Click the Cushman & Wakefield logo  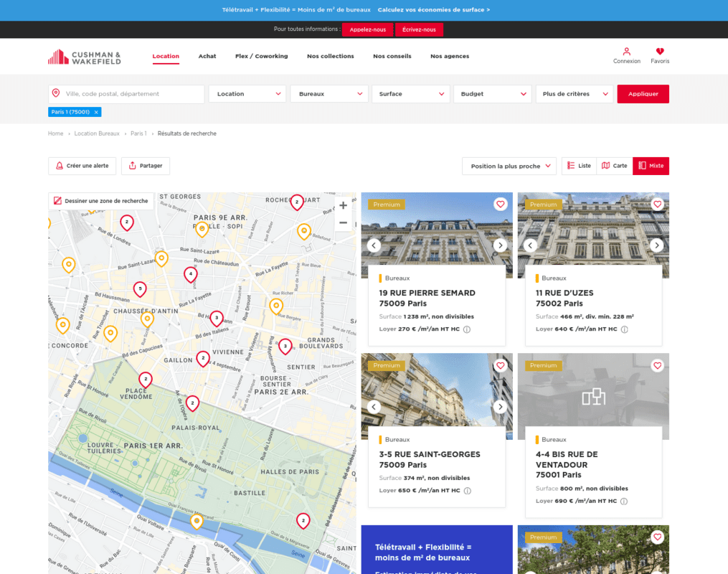point(84,57)
